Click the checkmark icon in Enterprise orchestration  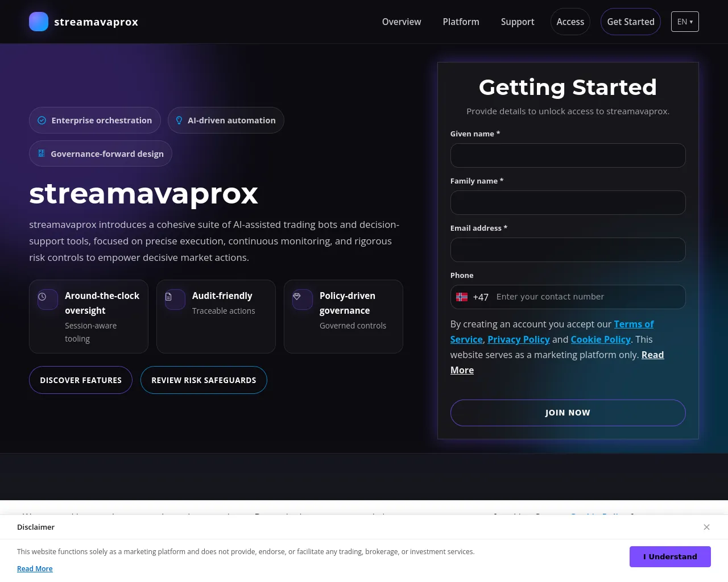pyautogui.click(x=42, y=120)
